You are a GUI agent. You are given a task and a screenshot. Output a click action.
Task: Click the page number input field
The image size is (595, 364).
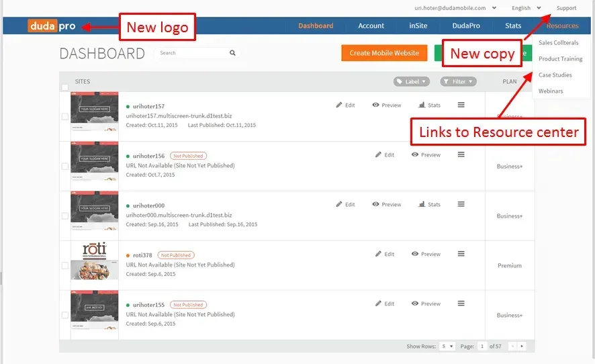click(x=482, y=346)
